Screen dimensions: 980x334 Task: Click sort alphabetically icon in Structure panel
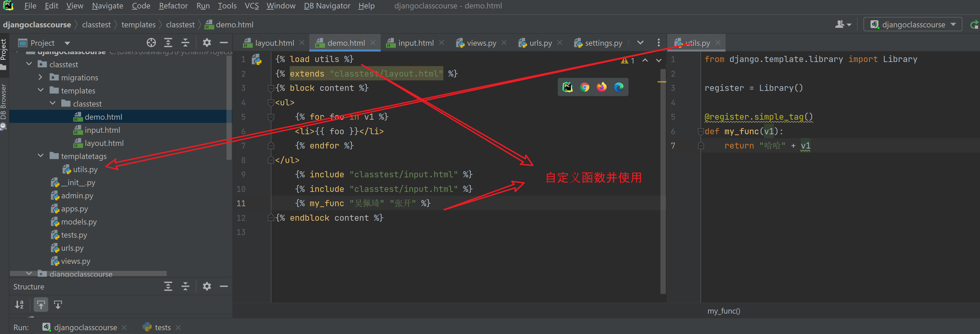20,305
